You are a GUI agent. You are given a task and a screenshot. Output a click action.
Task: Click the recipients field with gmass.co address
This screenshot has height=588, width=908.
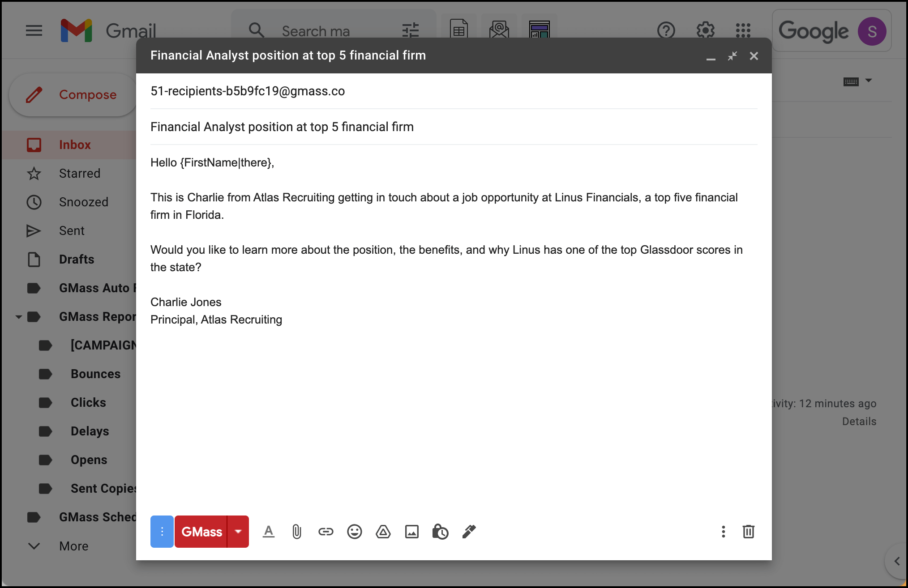point(454,91)
